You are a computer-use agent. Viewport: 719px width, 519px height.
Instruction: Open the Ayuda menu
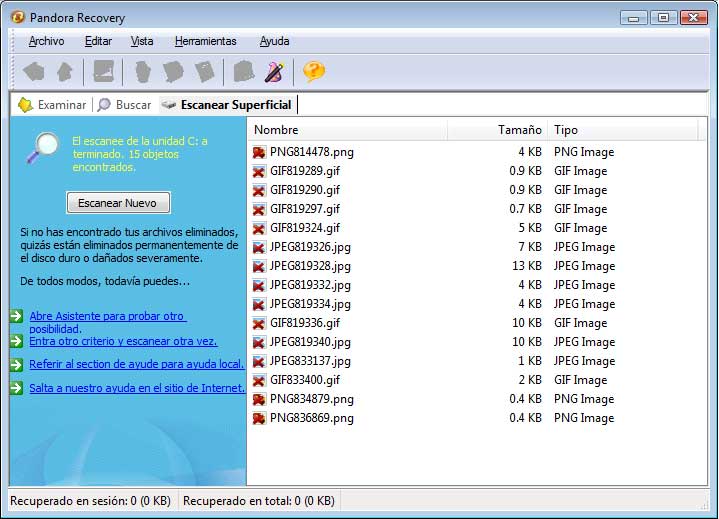click(274, 41)
